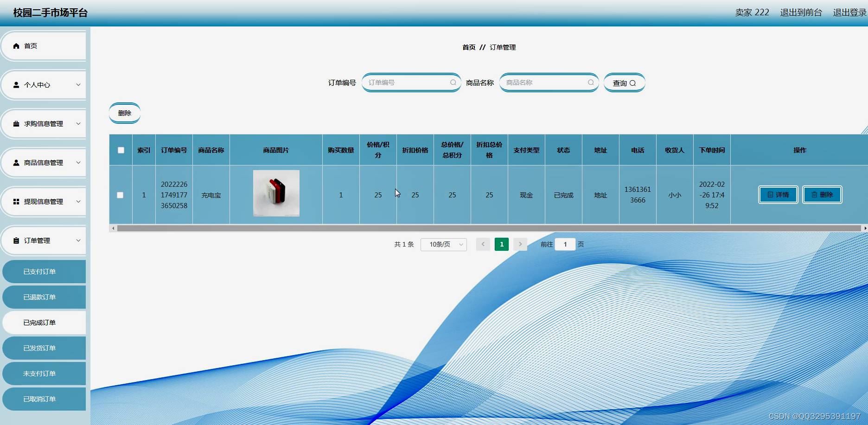
Task: Click the order number 20222261749177 3650258 cell
Action: pos(174,195)
